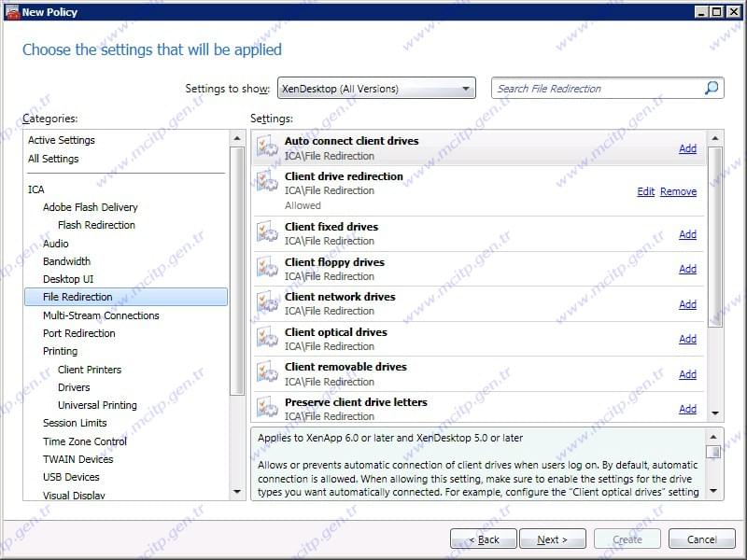Click the Auto connect client drives title
The height and width of the screenshot is (560, 747).
[x=352, y=141]
